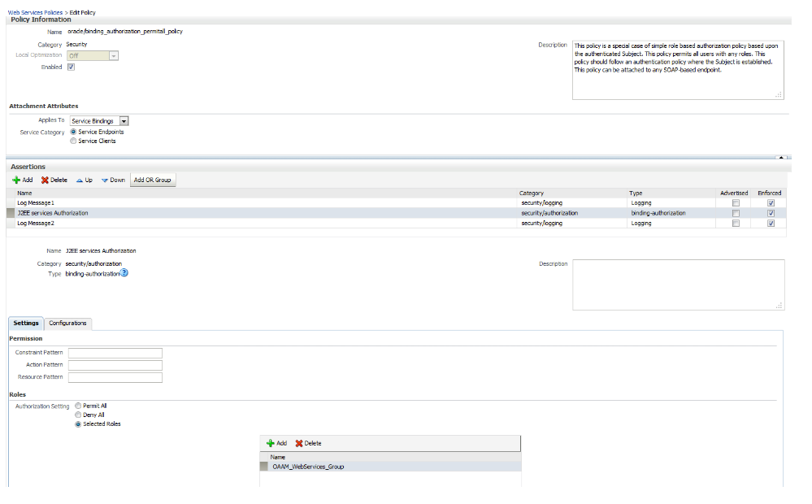Viewport: 812px width, 504px height.
Task: Click the OAAM_WebServices_Group role name
Action: pos(308,467)
